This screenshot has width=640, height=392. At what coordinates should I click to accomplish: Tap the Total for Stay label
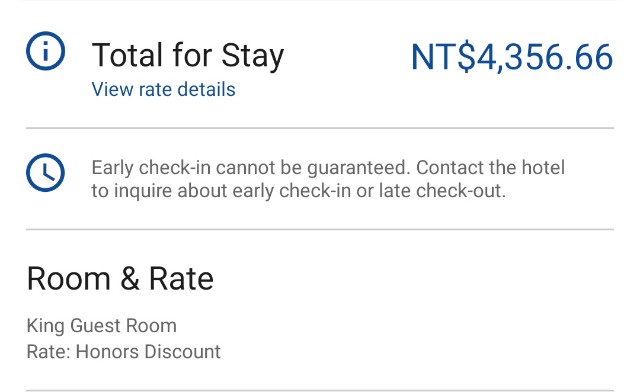[x=188, y=56]
